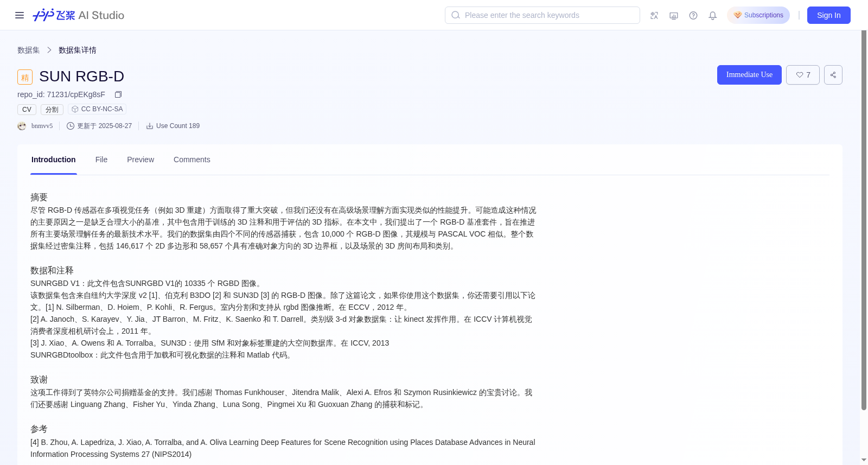Click the breadcrumb chevron separator
868x465 pixels.
49,50
